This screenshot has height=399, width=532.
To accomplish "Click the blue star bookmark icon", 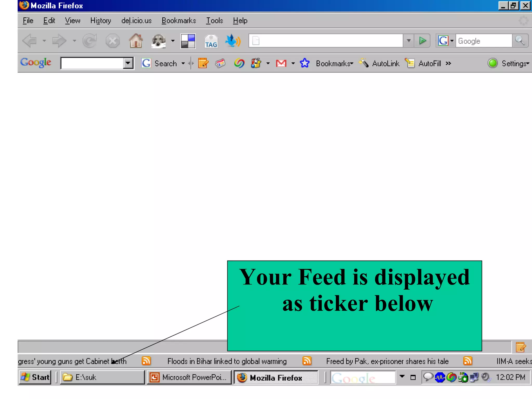I will (x=305, y=63).
